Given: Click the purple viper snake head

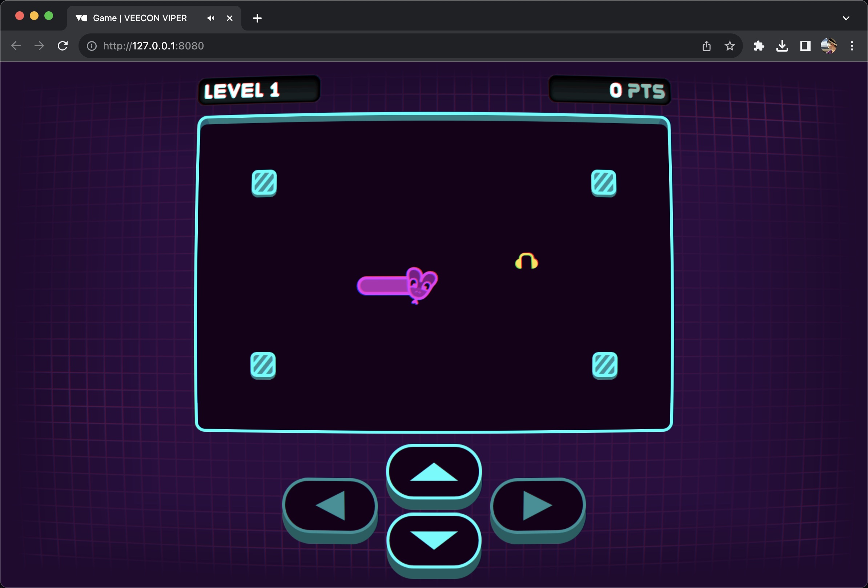Looking at the screenshot, I should (421, 285).
